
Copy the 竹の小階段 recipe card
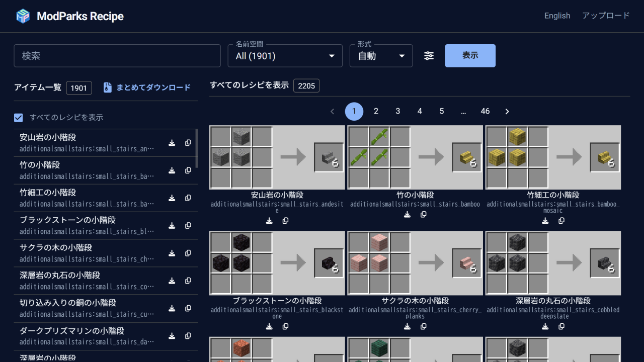(x=424, y=215)
